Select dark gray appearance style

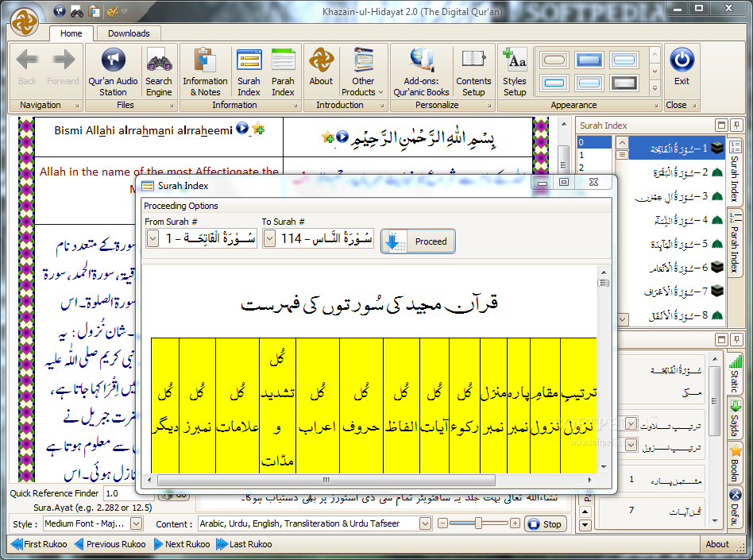click(624, 83)
